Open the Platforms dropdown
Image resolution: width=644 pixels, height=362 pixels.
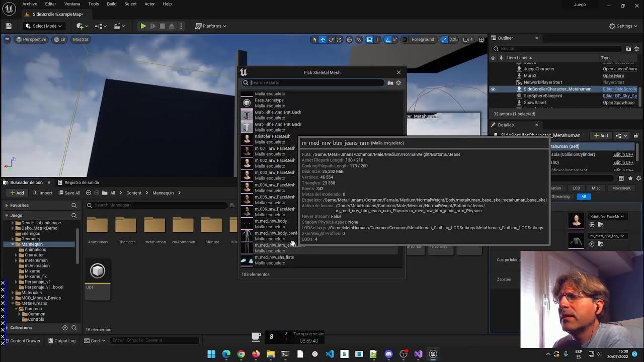coord(211,26)
